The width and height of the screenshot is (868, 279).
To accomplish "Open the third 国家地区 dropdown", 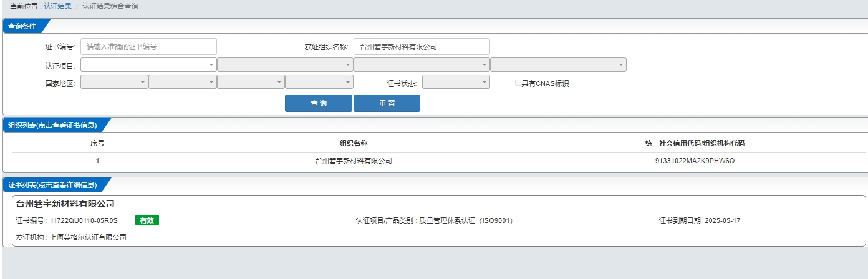I will (x=251, y=82).
